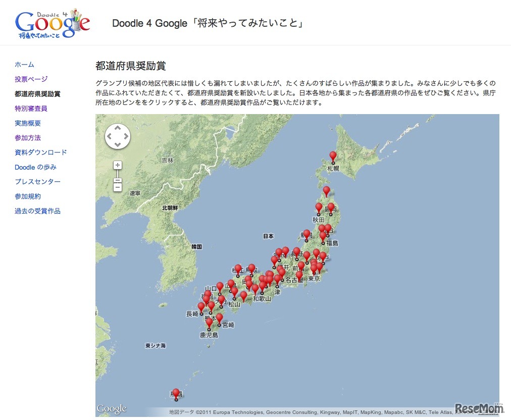Open the 実施概要 sidebar menu item
This screenshot has width=511, height=420.
tap(28, 123)
